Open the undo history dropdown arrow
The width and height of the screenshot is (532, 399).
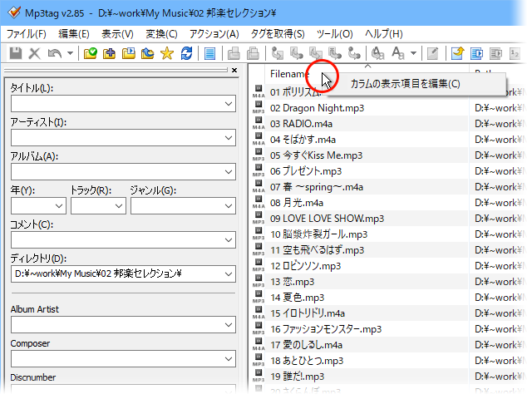[x=70, y=53]
